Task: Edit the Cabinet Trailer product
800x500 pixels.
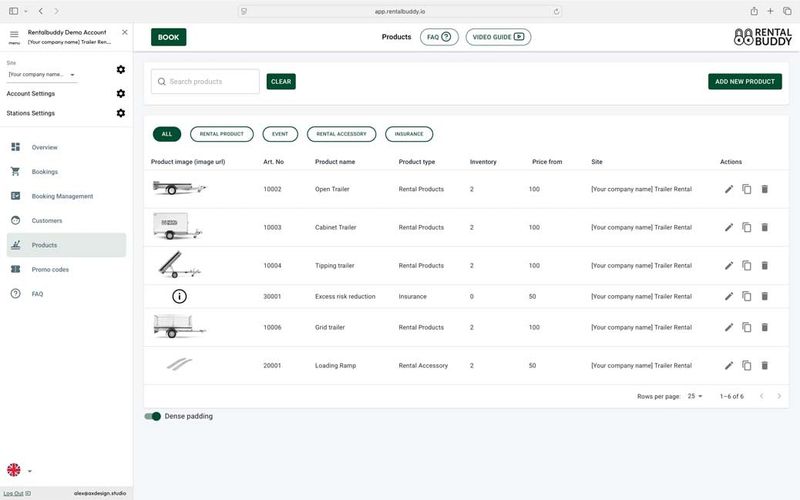Action: tap(729, 228)
